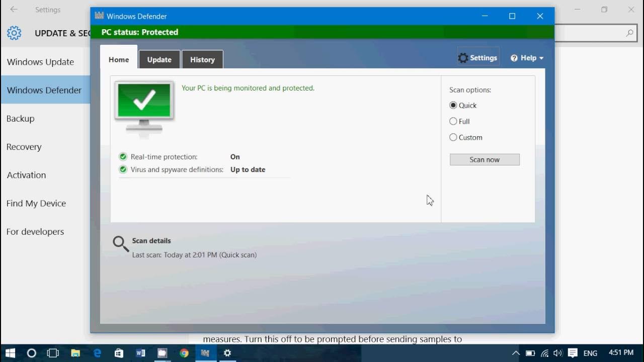Viewport: 644px width, 362px height.
Task: Open Word from the taskbar
Action: [140, 353]
